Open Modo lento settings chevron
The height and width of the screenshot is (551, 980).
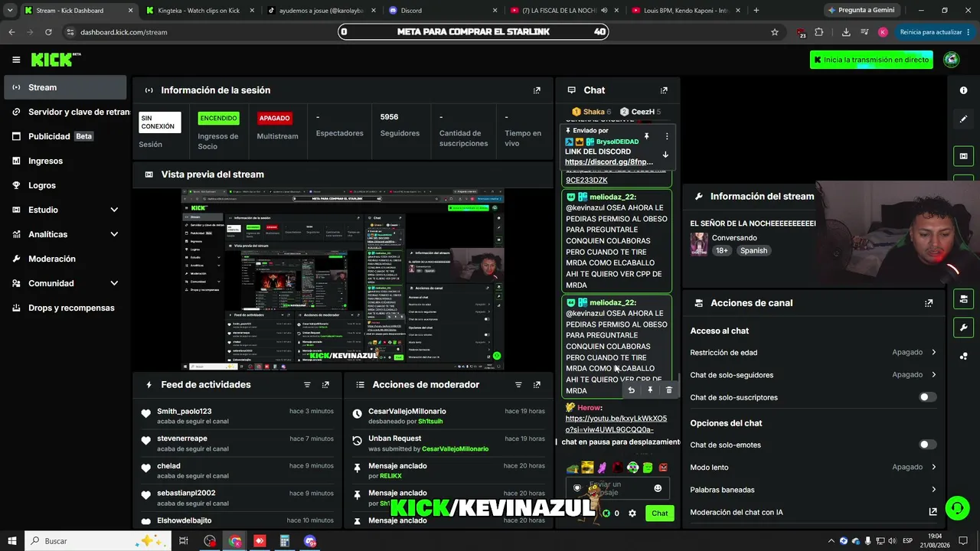point(933,467)
